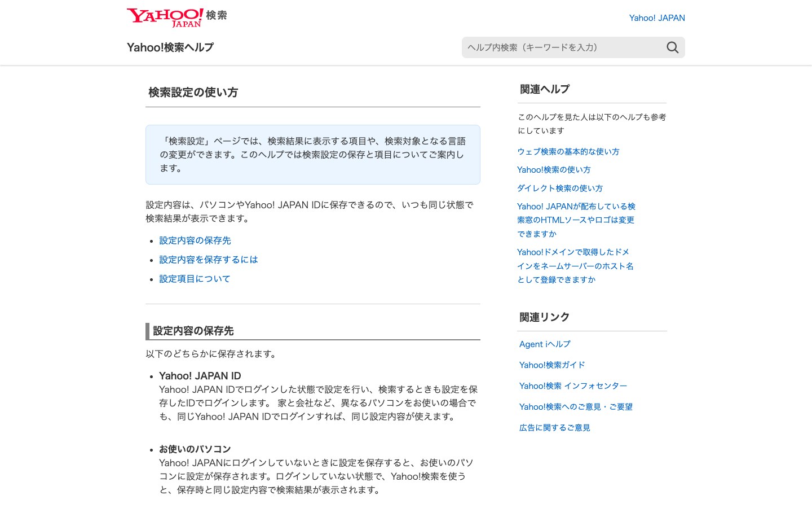The height and width of the screenshot is (508, 812).
Task: Open ダイレクト検索の使い方 help link
Action: [x=560, y=189]
